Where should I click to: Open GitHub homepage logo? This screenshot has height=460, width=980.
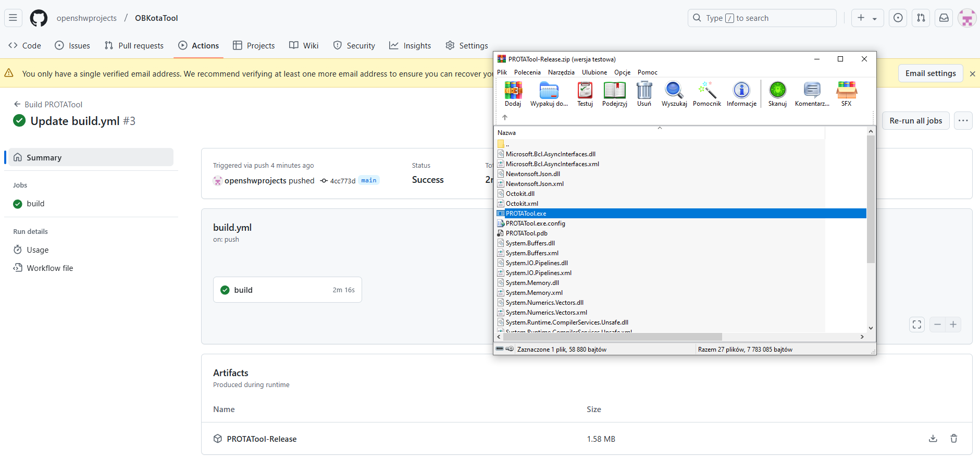(x=39, y=18)
